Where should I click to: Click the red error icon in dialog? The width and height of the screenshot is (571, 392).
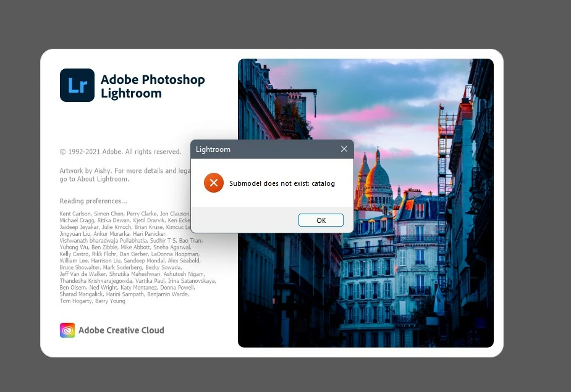tap(214, 183)
